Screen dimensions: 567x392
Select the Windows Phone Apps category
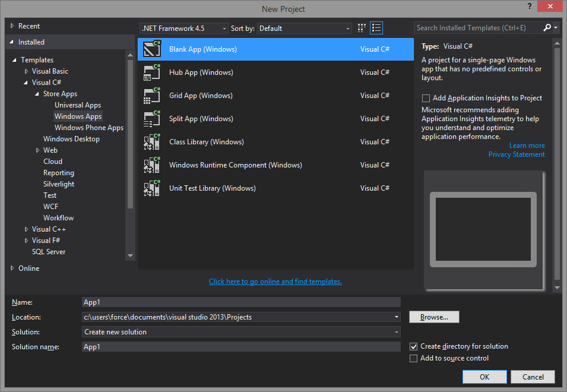(89, 127)
